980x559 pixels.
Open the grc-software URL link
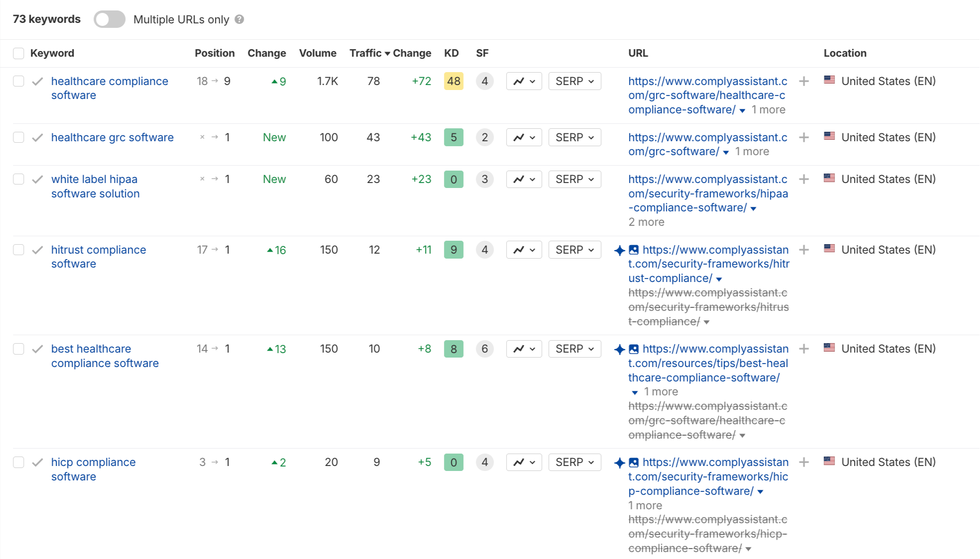pyautogui.click(x=708, y=144)
